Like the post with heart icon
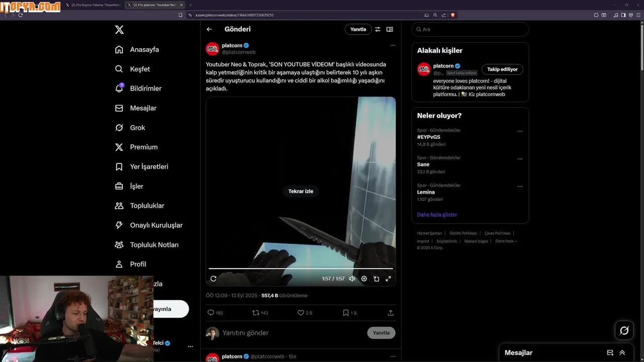The width and height of the screenshot is (644, 362). 301,313
